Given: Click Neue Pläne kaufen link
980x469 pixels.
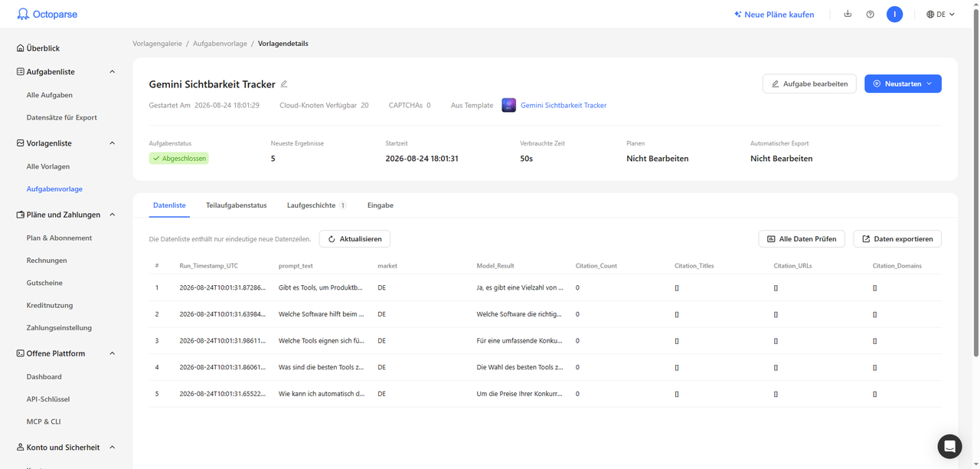Looking at the screenshot, I should click(774, 14).
